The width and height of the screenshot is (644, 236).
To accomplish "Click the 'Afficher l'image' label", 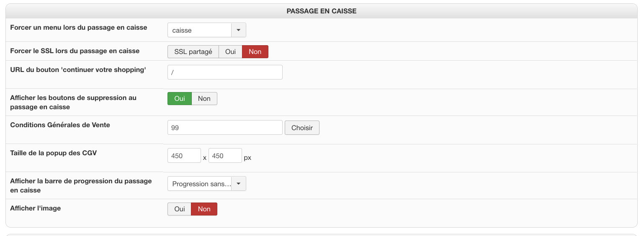I will pyautogui.click(x=36, y=208).
